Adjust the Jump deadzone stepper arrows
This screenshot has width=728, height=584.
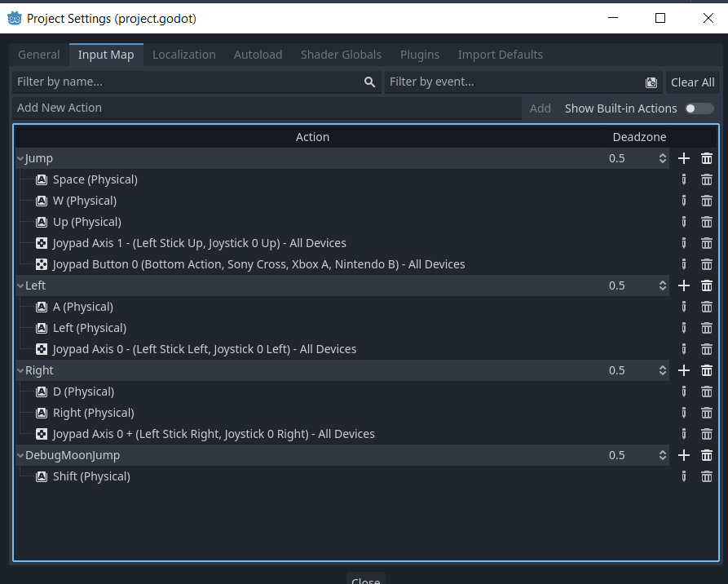pyautogui.click(x=663, y=158)
